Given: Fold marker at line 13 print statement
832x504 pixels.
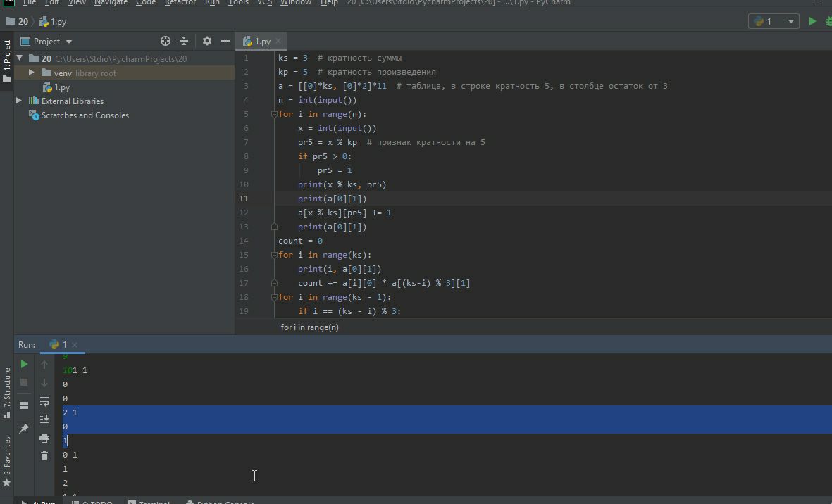Looking at the screenshot, I should tap(274, 227).
